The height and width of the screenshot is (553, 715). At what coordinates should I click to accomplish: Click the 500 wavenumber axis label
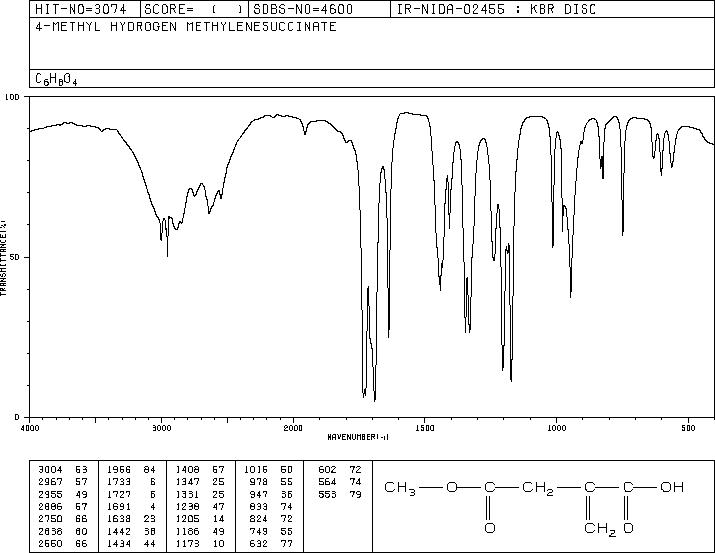[689, 428]
